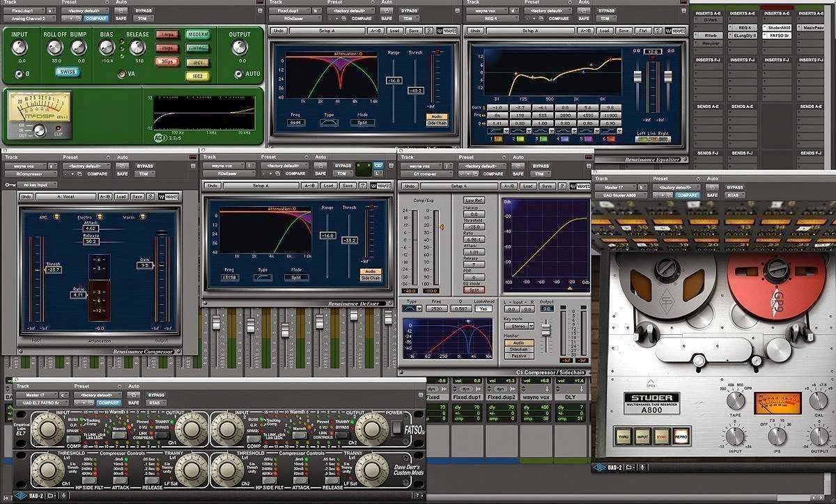Toggle the ARC indicator in RCompressor
This screenshot has height=504, width=836.
point(55,216)
